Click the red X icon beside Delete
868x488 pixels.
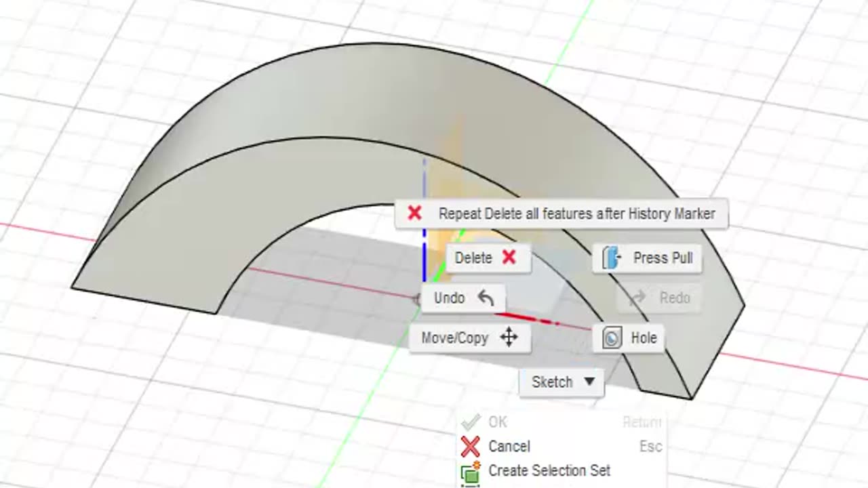pos(509,257)
